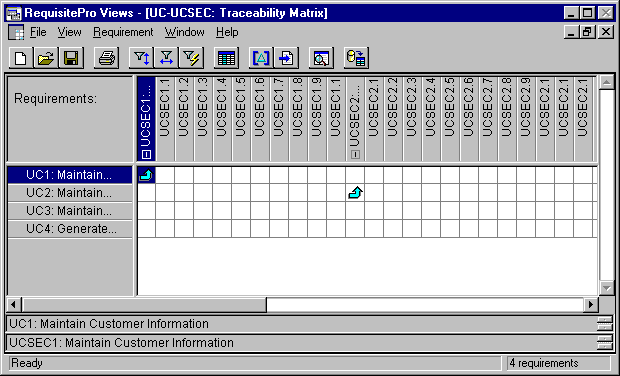
Task: Click the go-to-document arrow icon
Action: (x=286, y=59)
